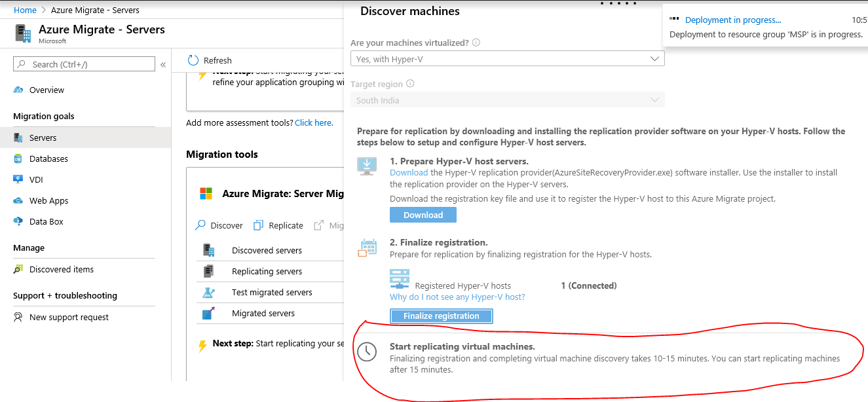Click the info icon beside 'Are your machines virtualized?'
The image size is (868, 402).
(x=476, y=43)
